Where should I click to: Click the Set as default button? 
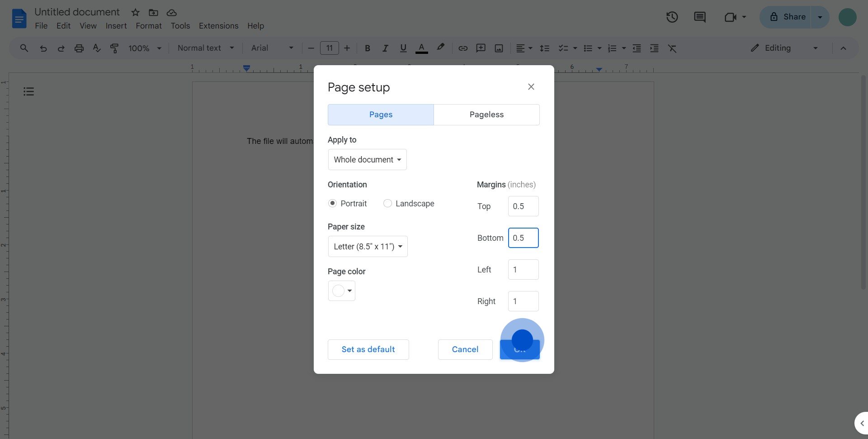pos(368,349)
